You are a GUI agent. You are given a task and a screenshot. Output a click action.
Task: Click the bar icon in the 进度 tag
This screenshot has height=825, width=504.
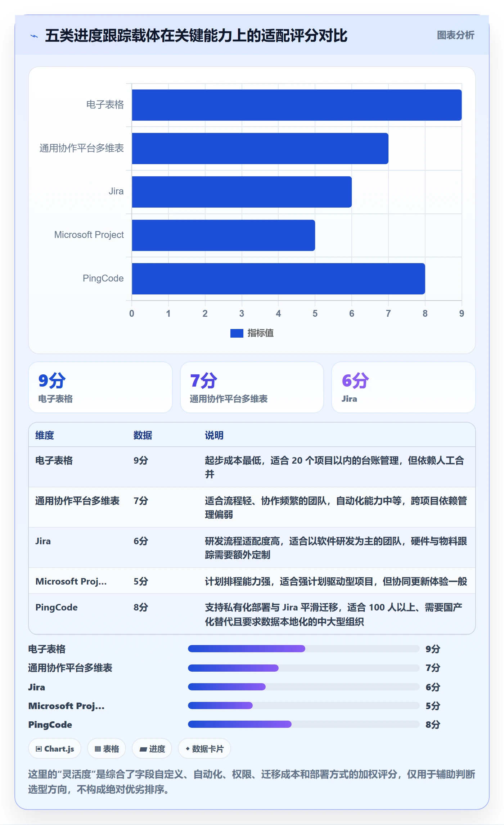pyautogui.click(x=143, y=749)
